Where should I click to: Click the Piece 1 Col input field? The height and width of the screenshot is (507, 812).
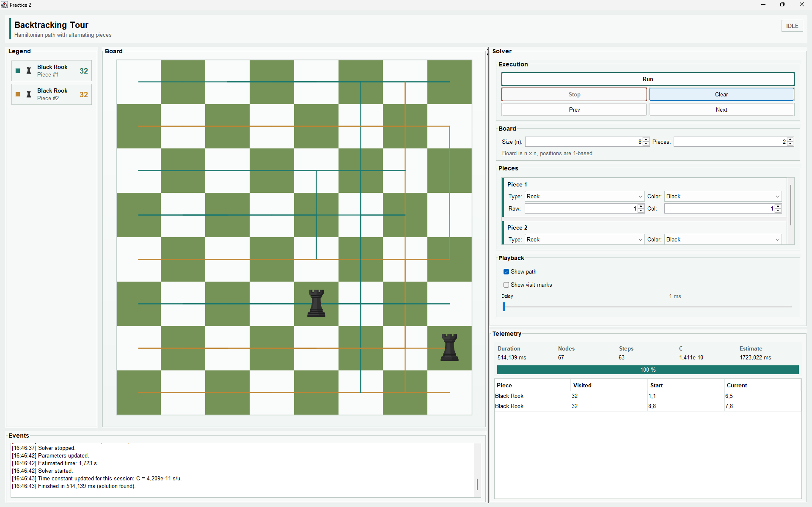click(719, 208)
